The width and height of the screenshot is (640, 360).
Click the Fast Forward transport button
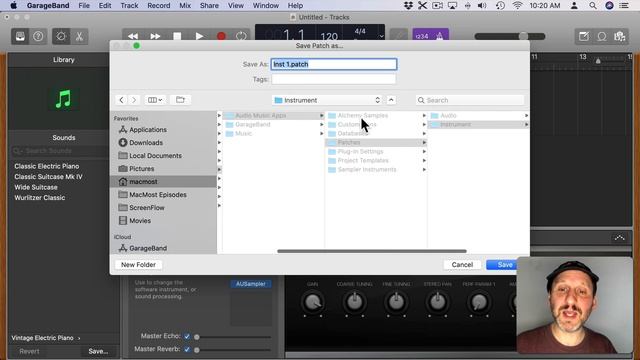[x=155, y=37]
